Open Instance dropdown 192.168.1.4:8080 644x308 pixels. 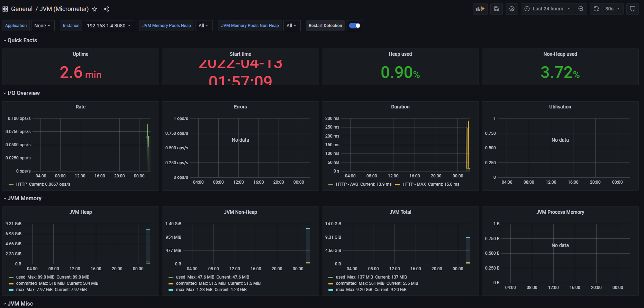pos(109,26)
